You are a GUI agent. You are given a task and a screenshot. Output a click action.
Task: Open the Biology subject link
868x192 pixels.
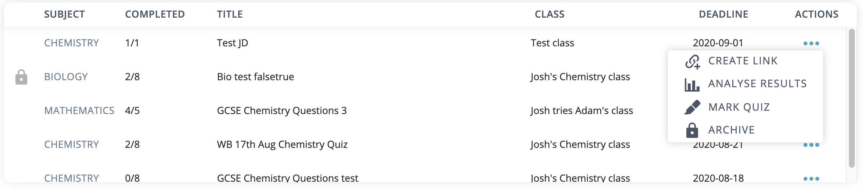pos(66,77)
